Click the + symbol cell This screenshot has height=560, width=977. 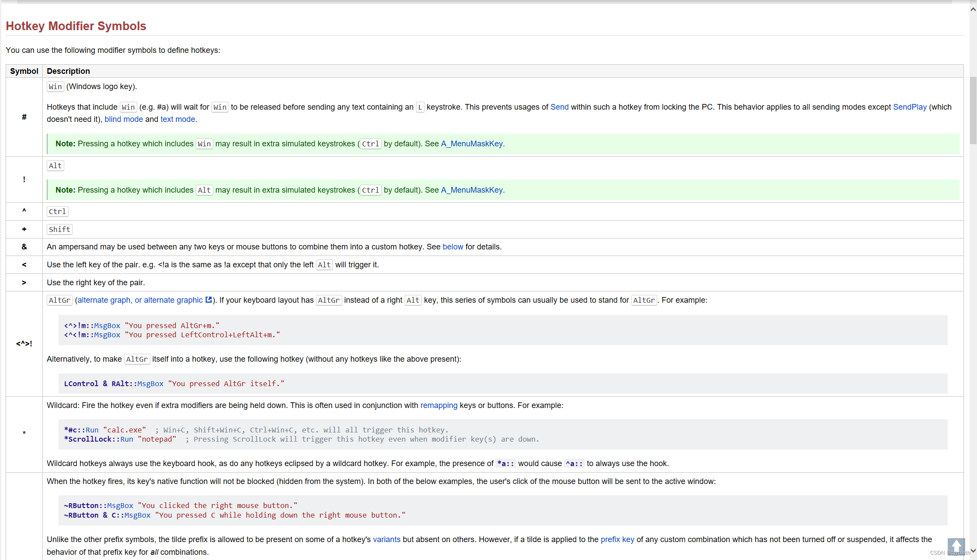coord(24,229)
